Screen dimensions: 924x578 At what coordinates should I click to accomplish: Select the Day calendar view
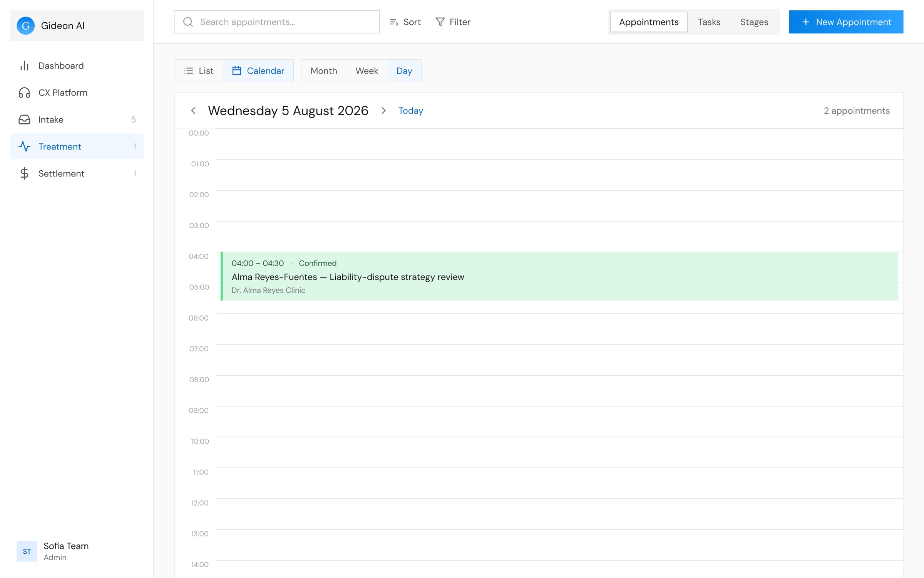coord(404,71)
